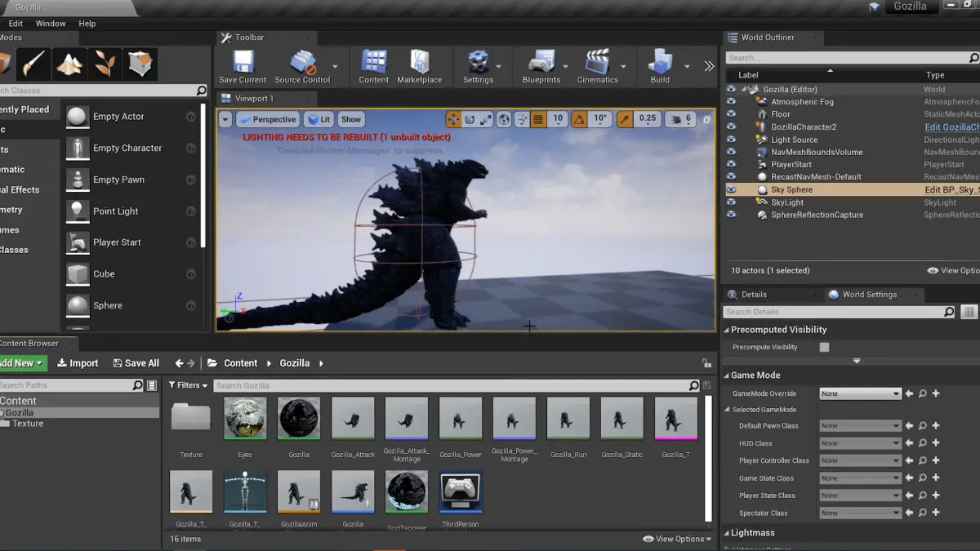Image resolution: width=980 pixels, height=551 pixels.
Task: Toggle scale snapping in viewport toolbar
Action: coord(625,119)
